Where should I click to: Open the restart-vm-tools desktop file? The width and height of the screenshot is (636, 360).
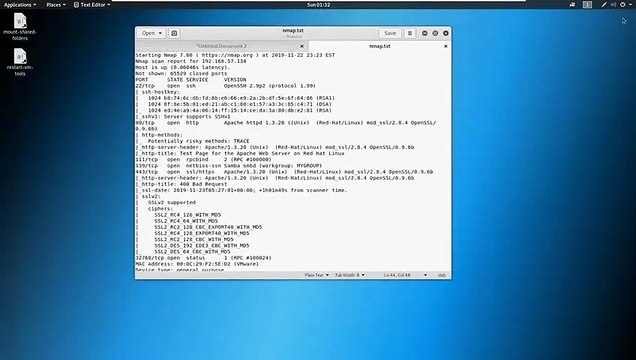[x=20, y=62]
